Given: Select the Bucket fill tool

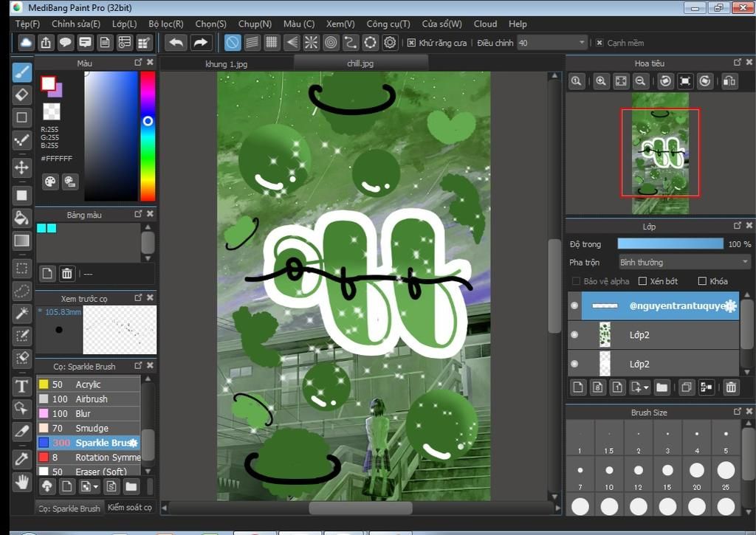Looking at the screenshot, I should pyautogui.click(x=21, y=218).
